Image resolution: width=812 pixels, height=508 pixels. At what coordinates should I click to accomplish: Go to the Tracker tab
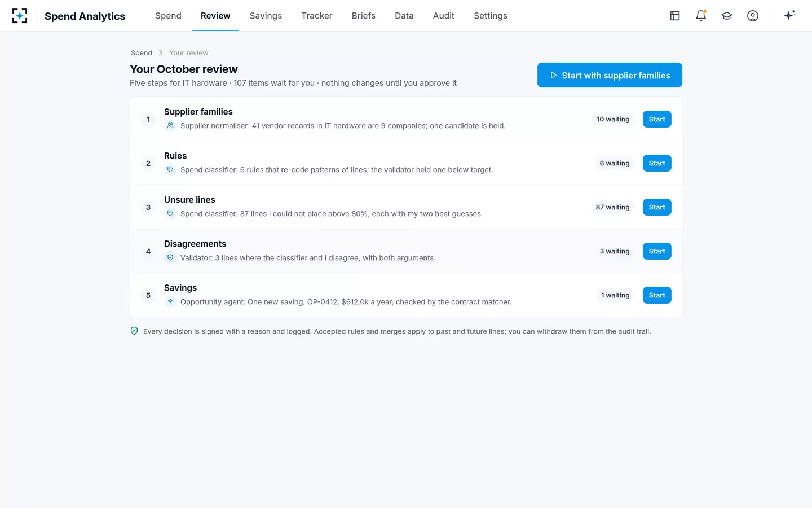coord(317,16)
